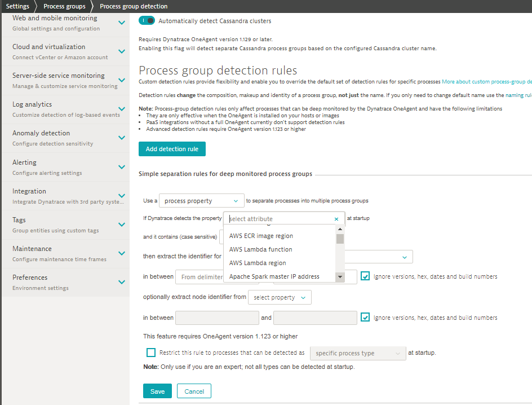Enable Restrict this rule to processes checkbox
This screenshot has width=532, height=405.
click(x=151, y=353)
